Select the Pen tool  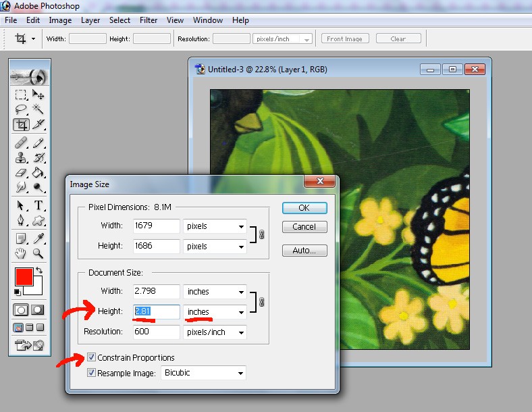[x=21, y=220]
